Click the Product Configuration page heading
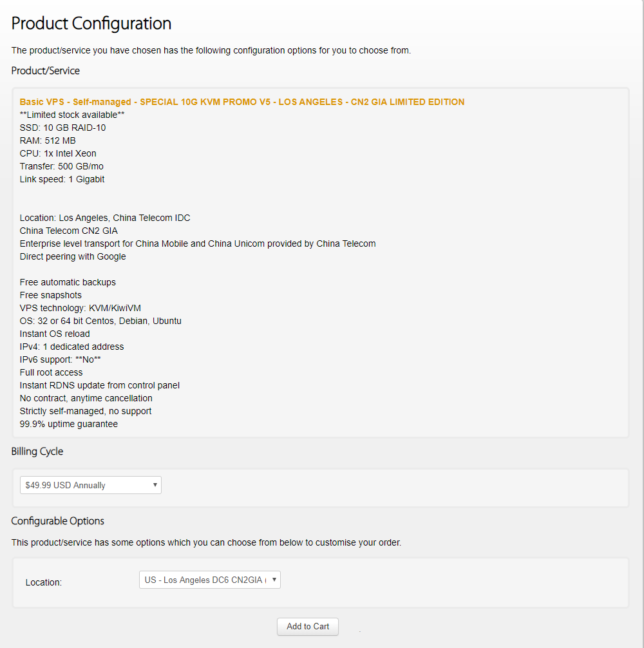644x648 pixels. click(91, 24)
